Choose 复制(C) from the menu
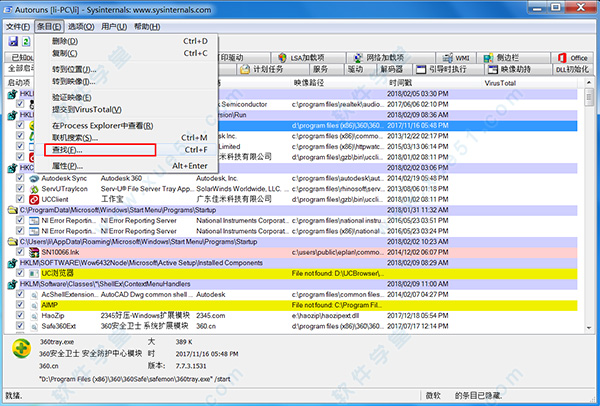The image size is (600, 406). pos(126,53)
